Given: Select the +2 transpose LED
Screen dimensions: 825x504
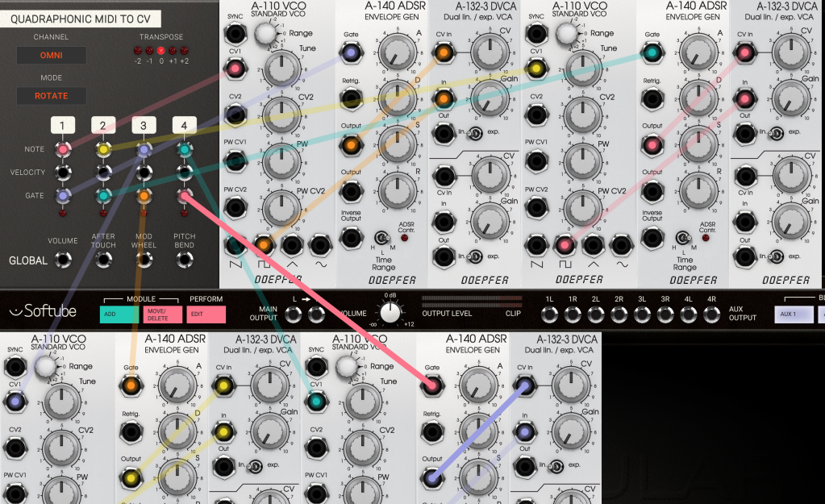Looking at the screenshot, I should pyautogui.click(x=185, y=50).
